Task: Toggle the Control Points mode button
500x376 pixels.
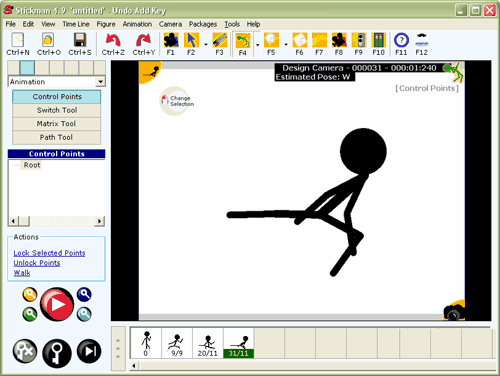Action: 57,97
